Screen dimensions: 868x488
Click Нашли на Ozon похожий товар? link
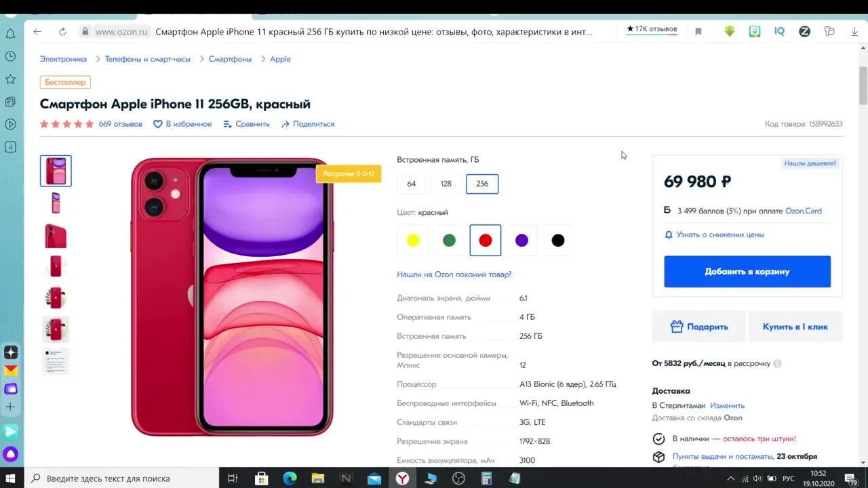pos(454,274)
